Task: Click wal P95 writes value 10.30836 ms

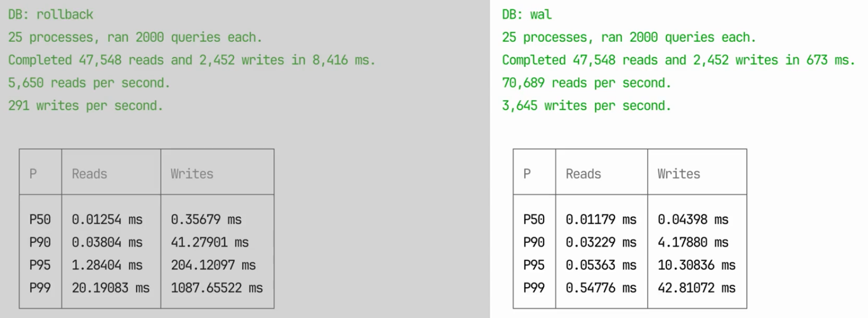Action: coord(696,265)
